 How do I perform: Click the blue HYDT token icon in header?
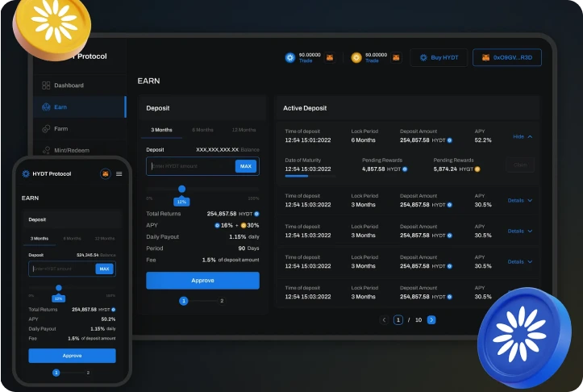290,57
